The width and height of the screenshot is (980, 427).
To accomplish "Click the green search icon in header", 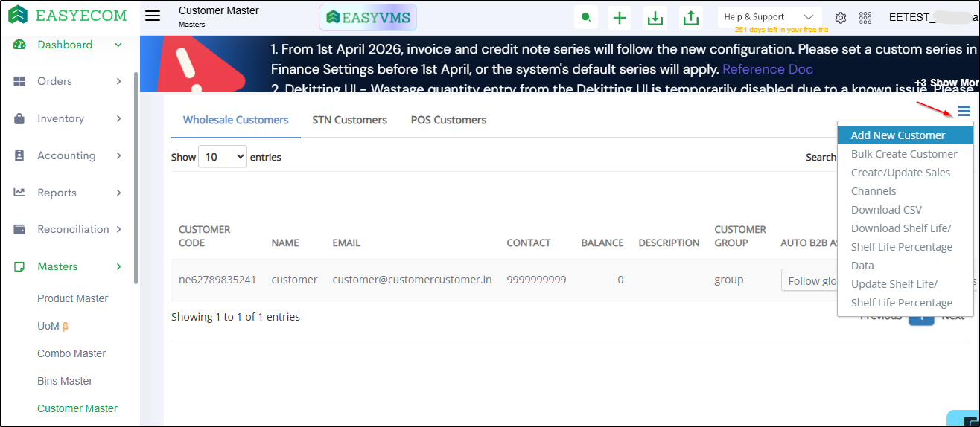I will [586, 17].
